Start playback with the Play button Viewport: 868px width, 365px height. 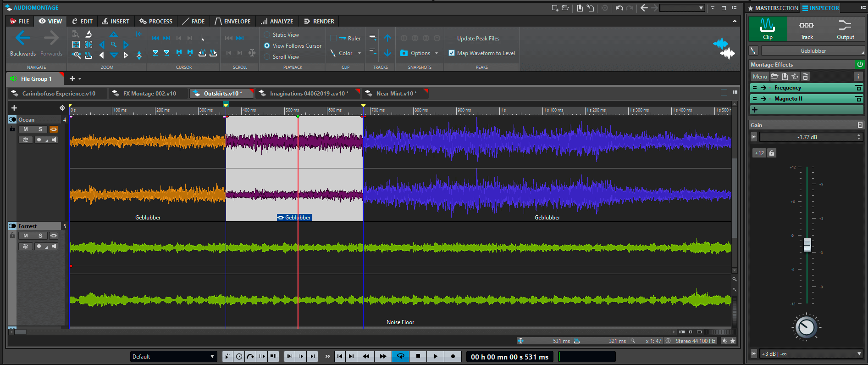tap(435, 356)
